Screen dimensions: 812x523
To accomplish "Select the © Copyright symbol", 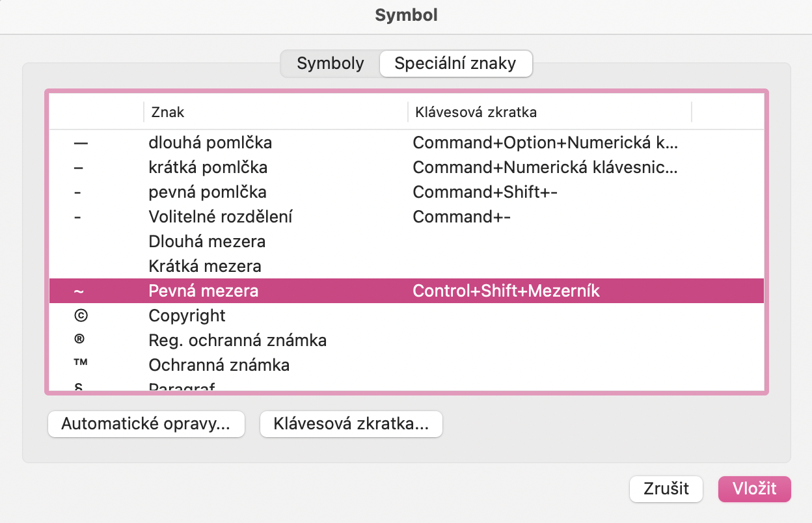I will point(187,315).
